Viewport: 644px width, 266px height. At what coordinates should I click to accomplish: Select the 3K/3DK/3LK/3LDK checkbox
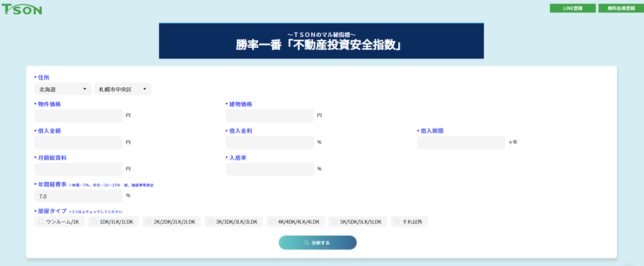(212, 222)
